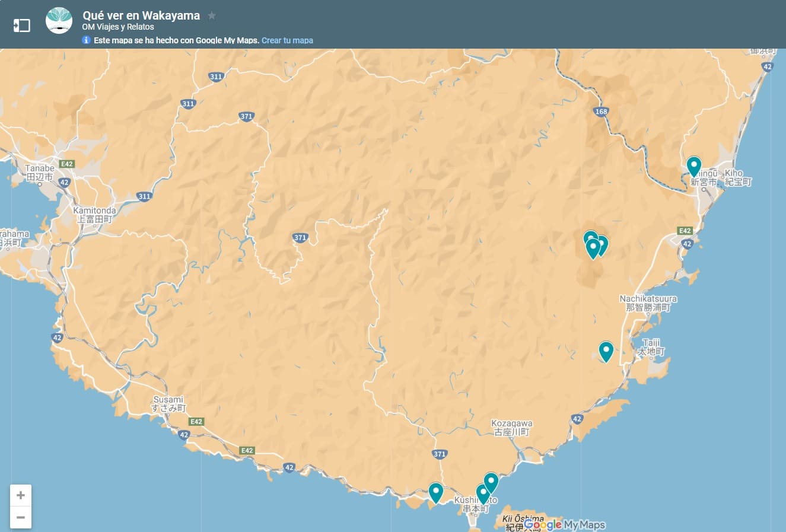
Task: Select the map pin near Shingu
Action: [x=694, y=167]
